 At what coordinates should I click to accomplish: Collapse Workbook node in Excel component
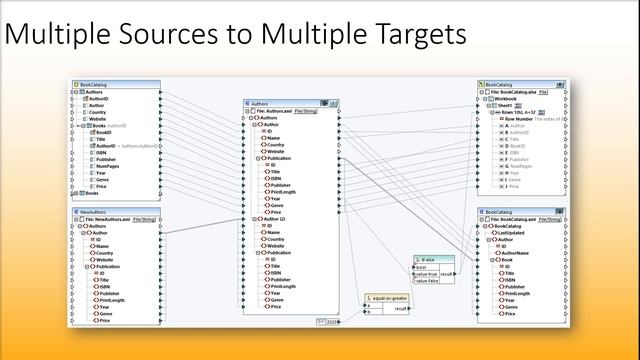click(x=485, y=99)
